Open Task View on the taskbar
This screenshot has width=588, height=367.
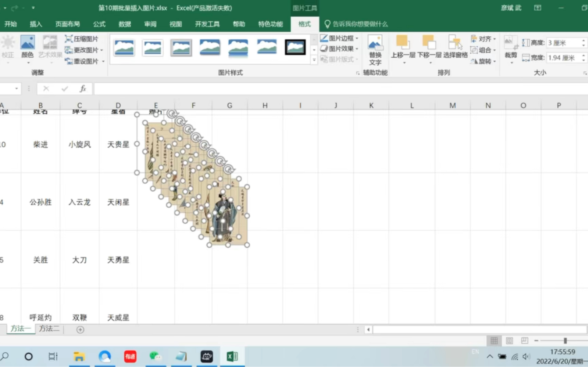coord(53,356)
